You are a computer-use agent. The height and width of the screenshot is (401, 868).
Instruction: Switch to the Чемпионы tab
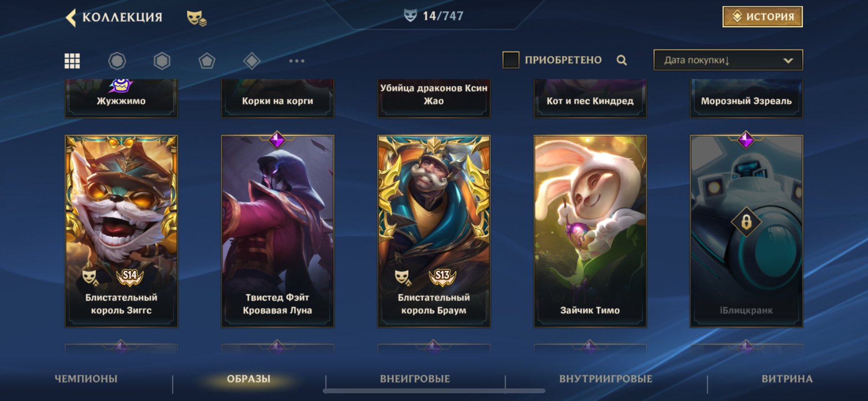(86, 379)
